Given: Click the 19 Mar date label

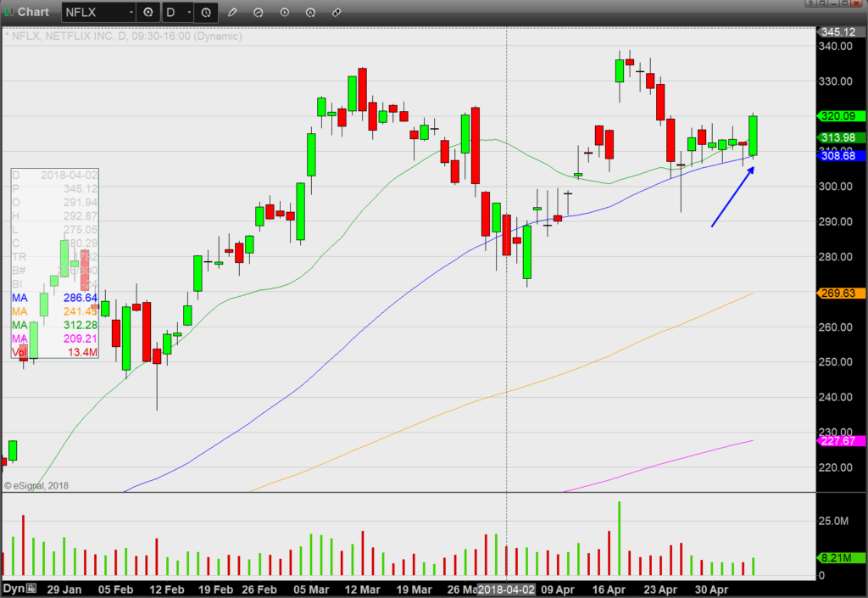Looking at the screenshot, I should (414, 590).
